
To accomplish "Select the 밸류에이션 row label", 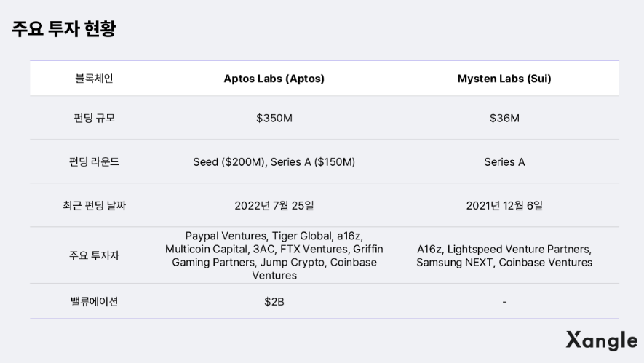I will tap(94, 301).
